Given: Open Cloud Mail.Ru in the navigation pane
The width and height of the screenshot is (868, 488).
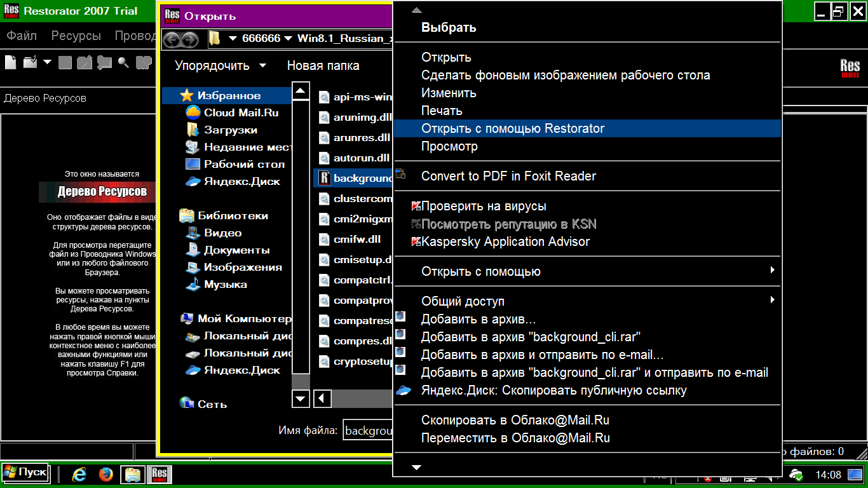Looking at the screenshot, I should (x=233, y=113).
